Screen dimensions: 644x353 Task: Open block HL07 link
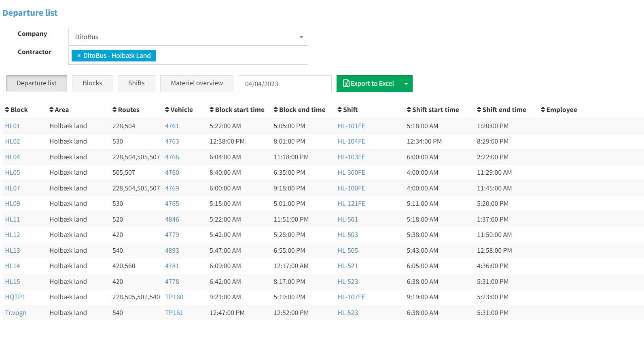pyautogui.click(x=13, y=188)
